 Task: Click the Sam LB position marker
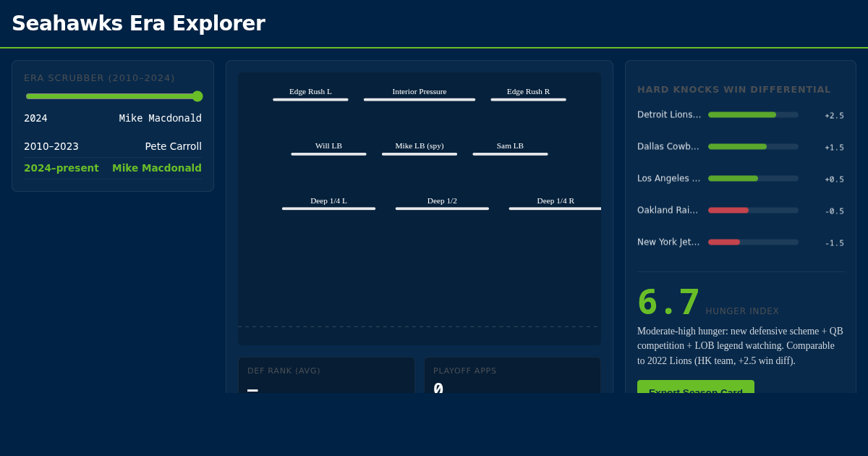click(510, 148)
